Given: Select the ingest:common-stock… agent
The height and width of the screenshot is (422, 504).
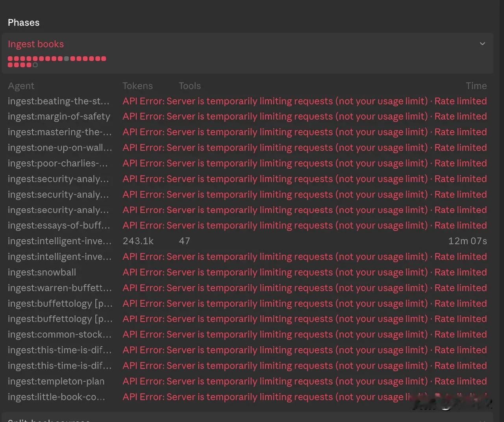Looking at the screenshot, I should [x=60, y=335].
